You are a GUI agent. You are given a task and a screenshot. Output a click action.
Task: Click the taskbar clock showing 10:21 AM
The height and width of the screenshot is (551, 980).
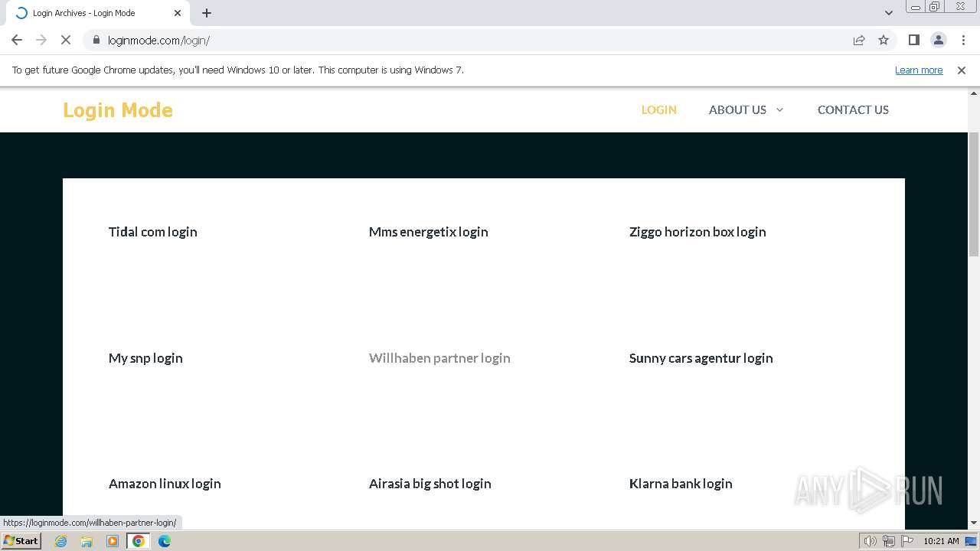(x=941, y=541)
